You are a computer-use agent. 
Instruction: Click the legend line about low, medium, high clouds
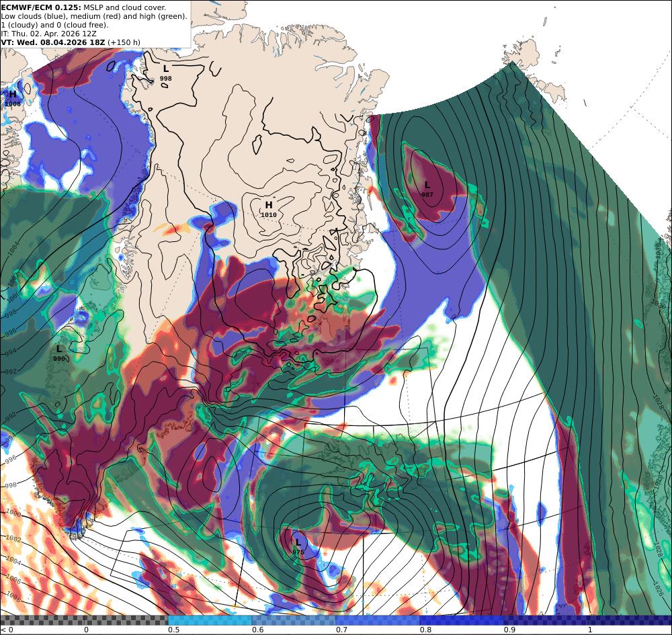click(x=94, y=16)
